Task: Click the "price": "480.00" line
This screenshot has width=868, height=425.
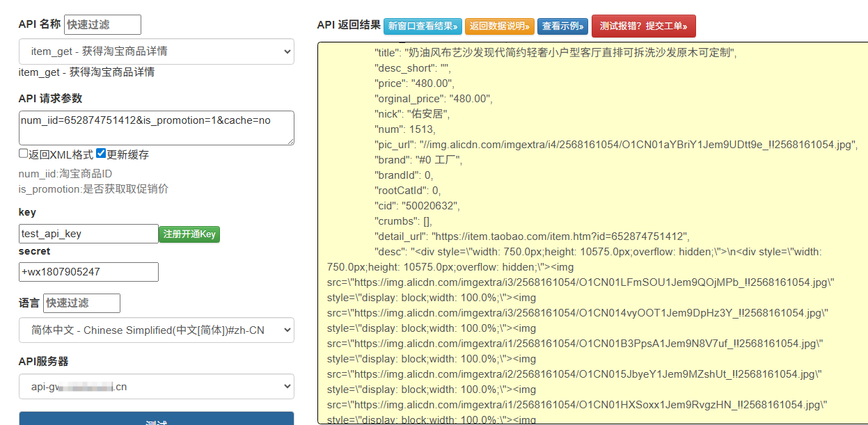Action: click(415, 83)
